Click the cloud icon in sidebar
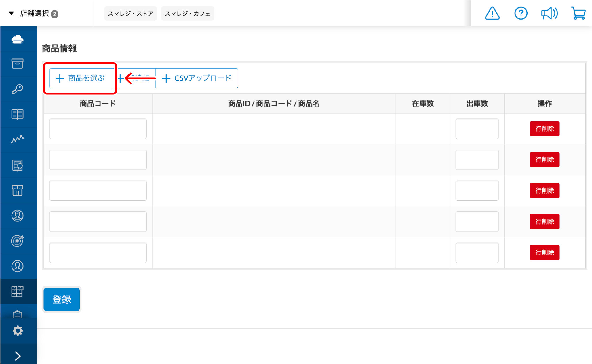The height and width of the screenshot is (364, 592). coord(18,39)
